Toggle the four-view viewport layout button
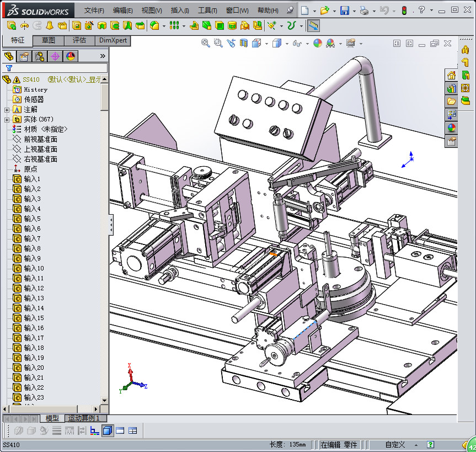Image resolution: width=476 pixels, height=452 pixels. [x=132, y=430]
